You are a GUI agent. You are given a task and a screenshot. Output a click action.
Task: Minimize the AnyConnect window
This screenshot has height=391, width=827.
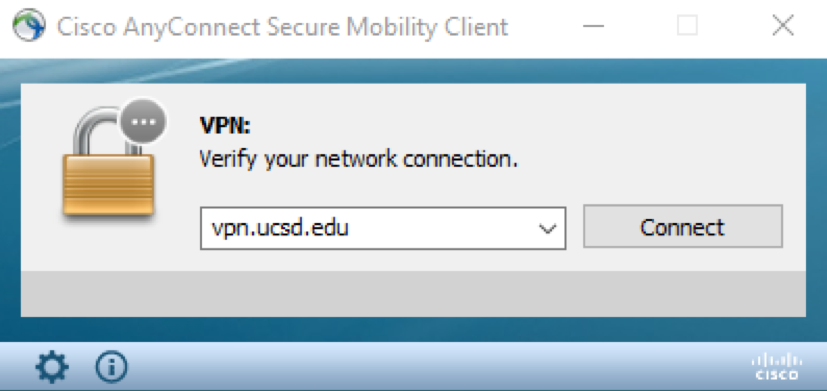coord(593,26)
